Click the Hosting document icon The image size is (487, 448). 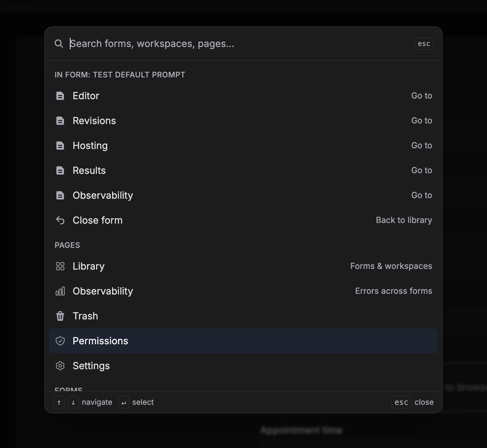coord(60,146)
